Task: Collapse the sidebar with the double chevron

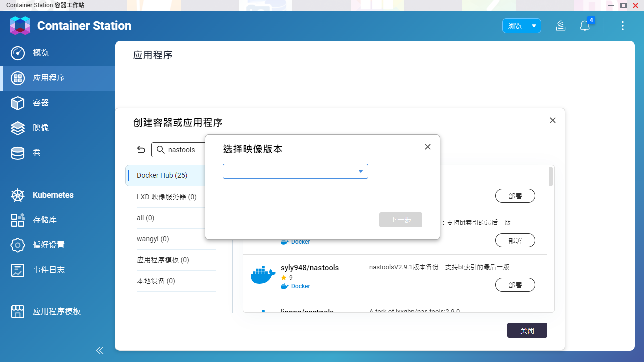Action: pyautogui.click(x=100, y=350)
